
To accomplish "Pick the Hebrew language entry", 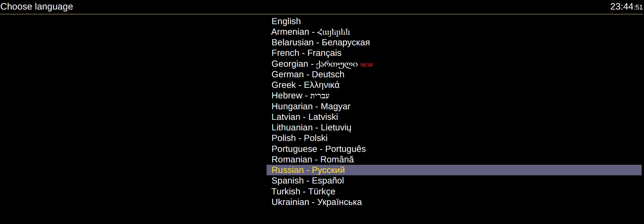I will click(300, 96).
